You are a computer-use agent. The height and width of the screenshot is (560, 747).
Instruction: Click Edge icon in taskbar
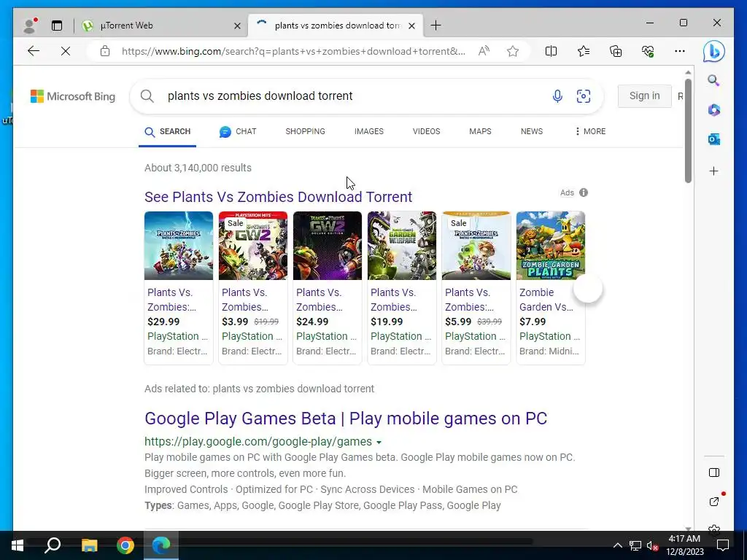click(161, 545)
